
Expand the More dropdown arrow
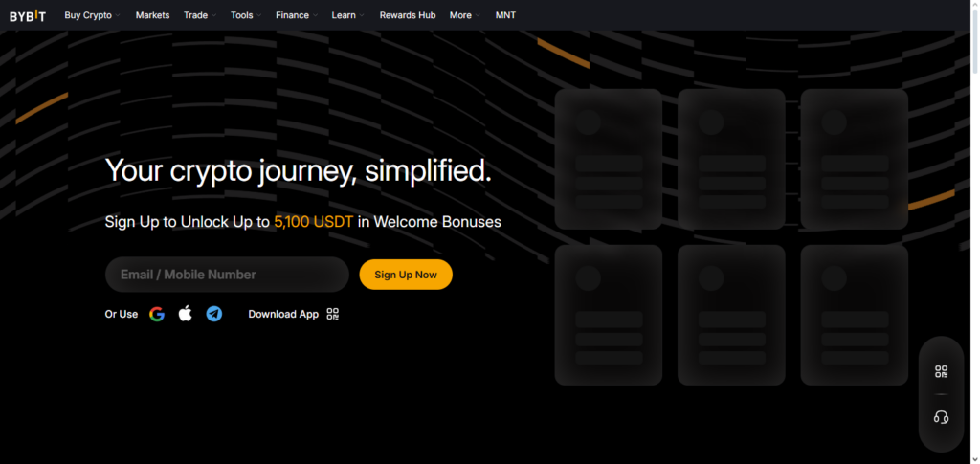pos(478,15)
